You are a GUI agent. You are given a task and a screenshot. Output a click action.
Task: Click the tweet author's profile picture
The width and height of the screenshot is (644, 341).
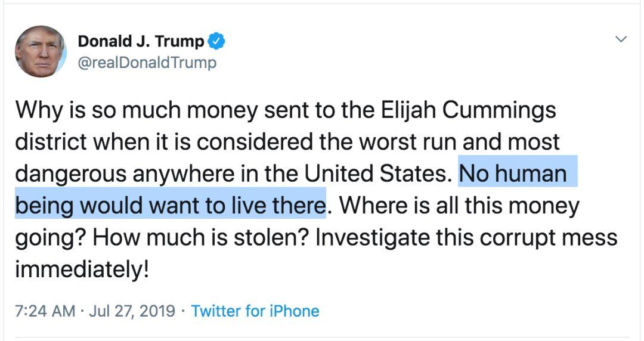pyautogui.click(x=41, y=52)
